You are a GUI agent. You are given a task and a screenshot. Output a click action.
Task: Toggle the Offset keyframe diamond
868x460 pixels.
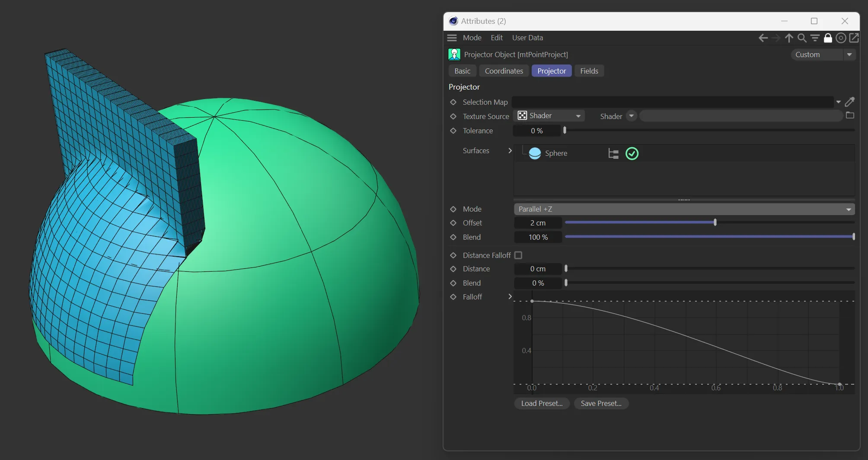pyautogui.click(x=453, y=223)
